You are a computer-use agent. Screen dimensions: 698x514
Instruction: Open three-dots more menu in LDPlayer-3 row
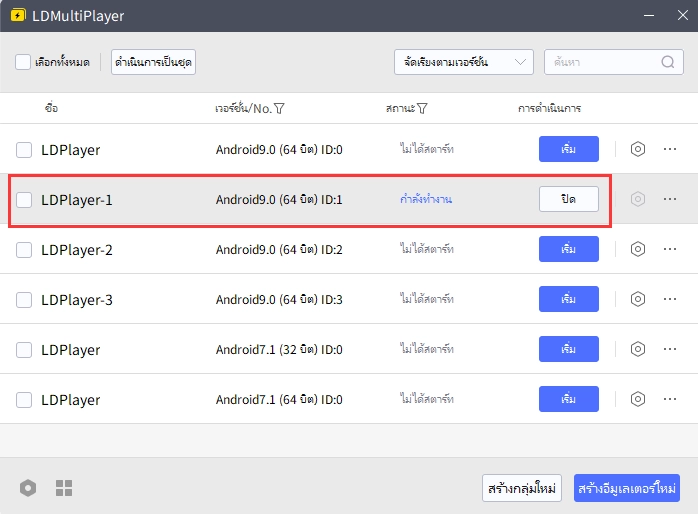pyautogui.click(x=670, y=299)
